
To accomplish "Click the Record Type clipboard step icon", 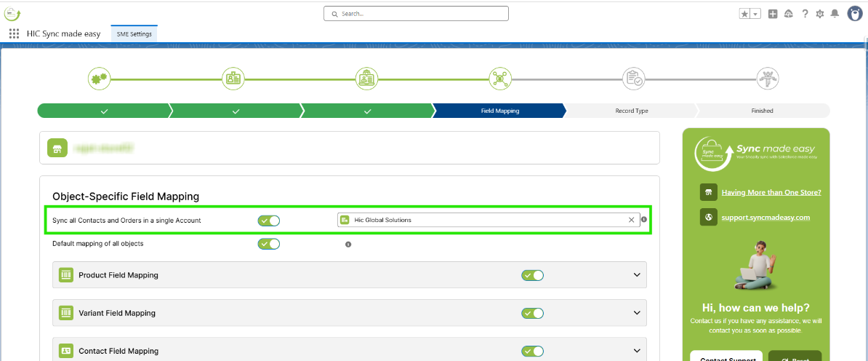I will [633, 79].
